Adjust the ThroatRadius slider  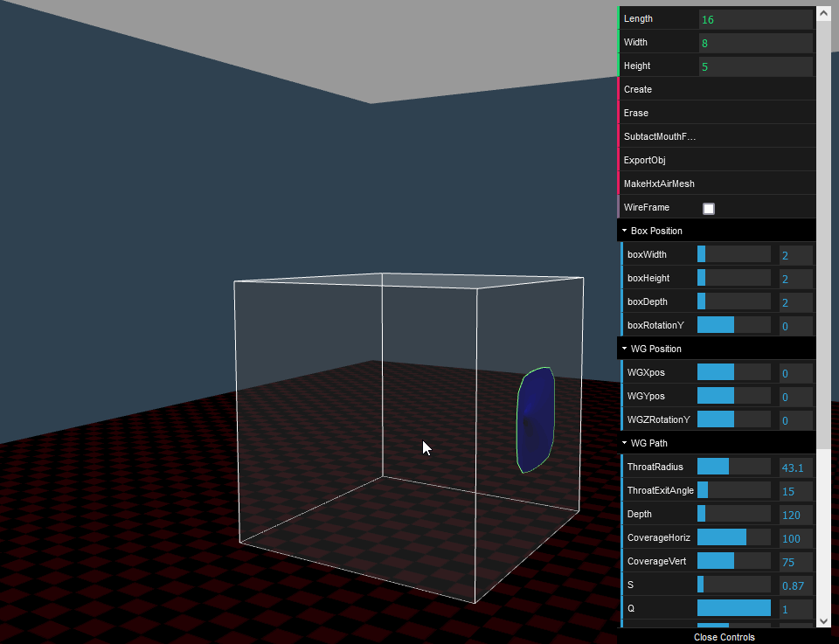pyautogui.click(x=733, y=466)
